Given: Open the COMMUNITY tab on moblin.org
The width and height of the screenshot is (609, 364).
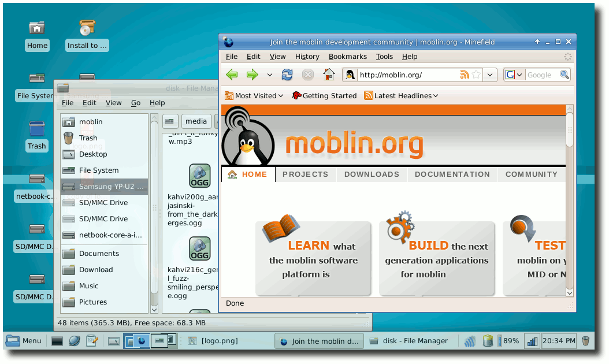Looking at the screenshot, I should coord(532,174).
